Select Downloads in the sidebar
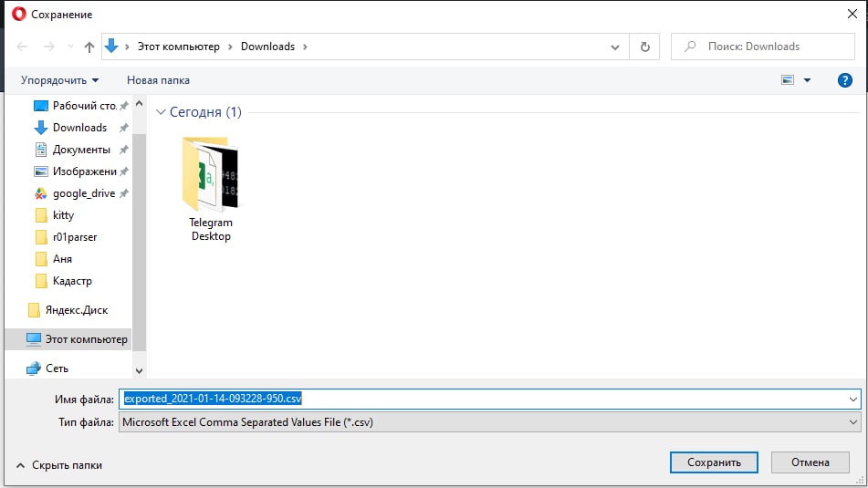The height and width of the screenshot is (488, 868). [x=81, y=128]
